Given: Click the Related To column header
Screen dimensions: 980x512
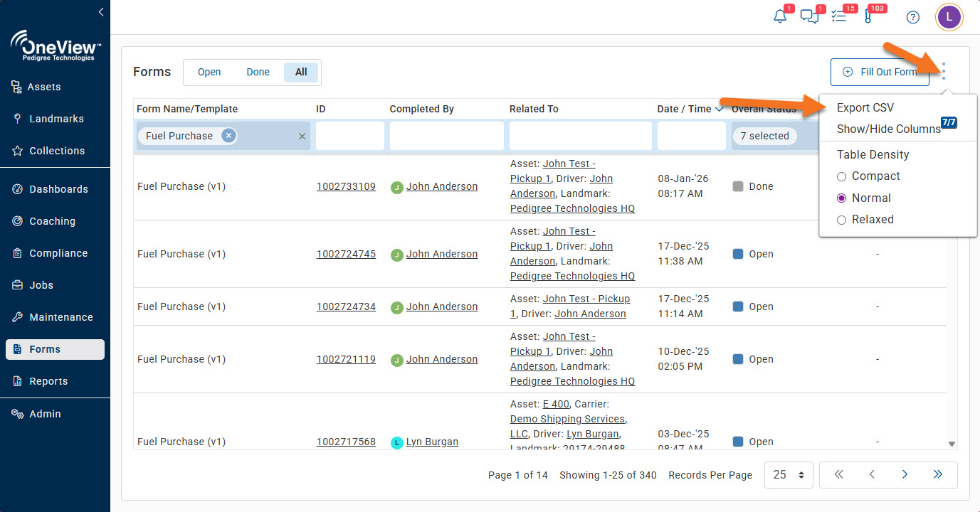Looking at the screenshot, I should pos(534,109).
